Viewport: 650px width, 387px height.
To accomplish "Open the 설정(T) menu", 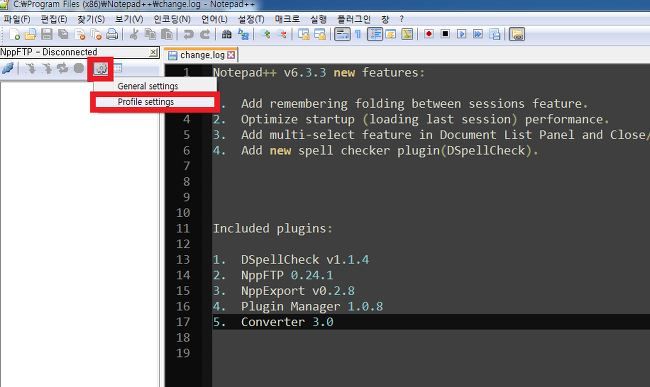I will [251, 19].
